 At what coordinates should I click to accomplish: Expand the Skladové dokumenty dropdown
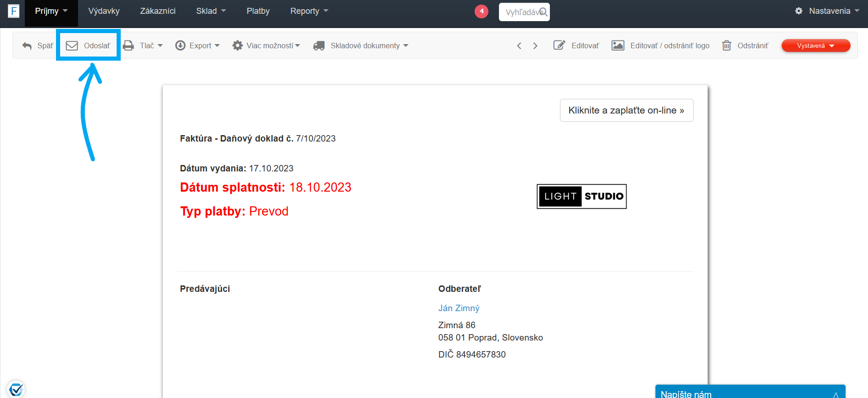[x=406, y=45]
